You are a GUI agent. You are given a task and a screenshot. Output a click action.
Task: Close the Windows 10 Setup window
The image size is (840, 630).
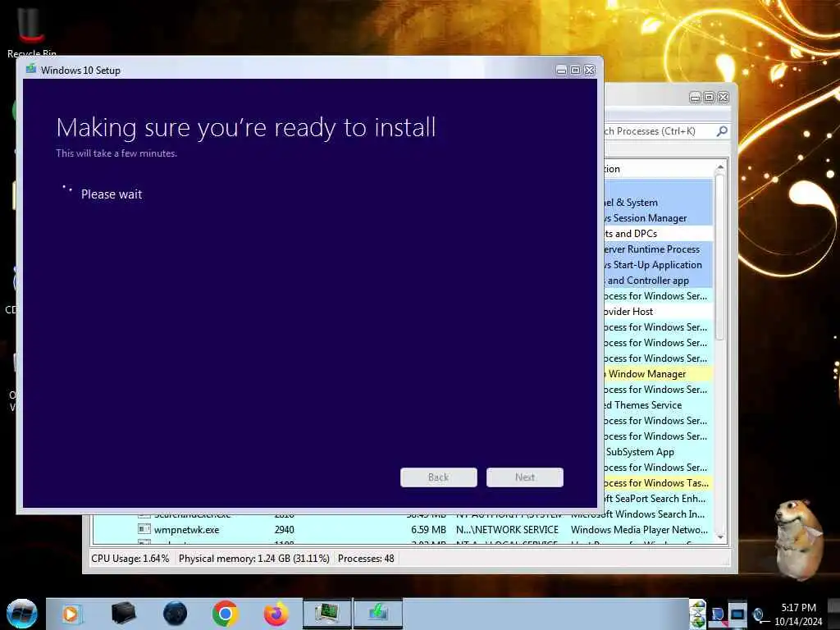(590, 71)
